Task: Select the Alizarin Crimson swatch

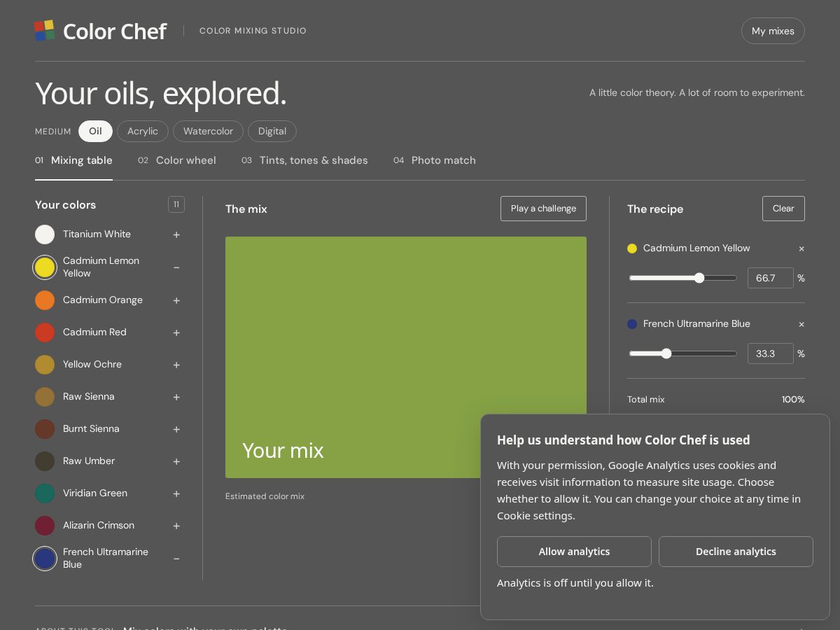Action: [45, 526]
